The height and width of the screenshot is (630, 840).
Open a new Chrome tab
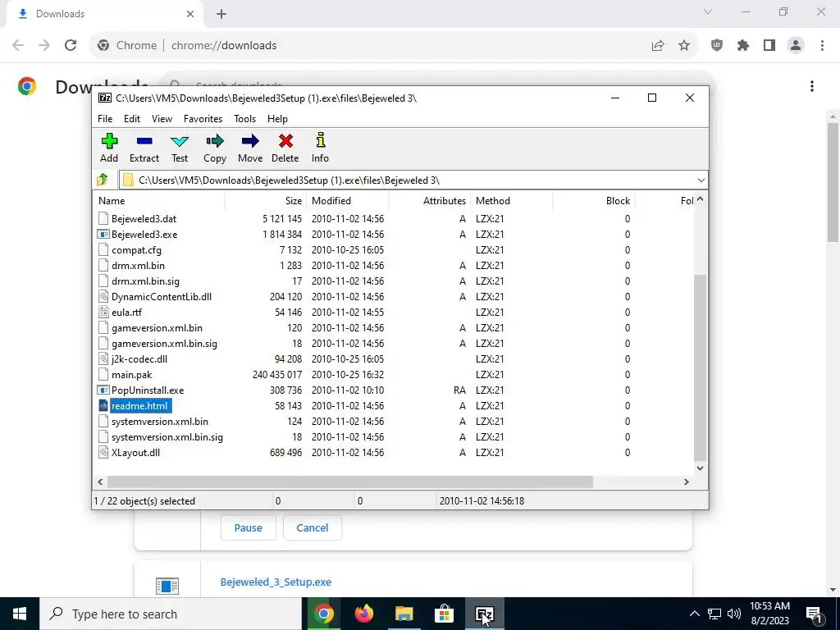coord(221,14)
